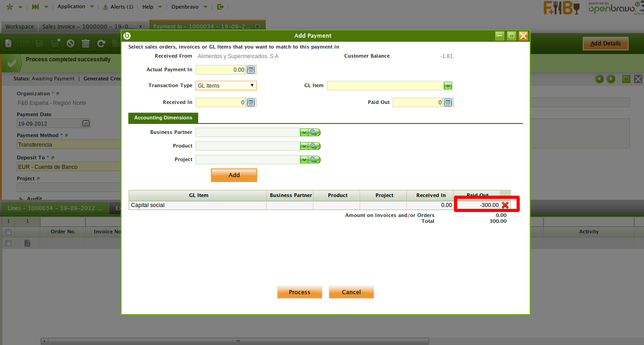Open the Application menu
Viewport: 644px width, 345px height.
point(72,7)
